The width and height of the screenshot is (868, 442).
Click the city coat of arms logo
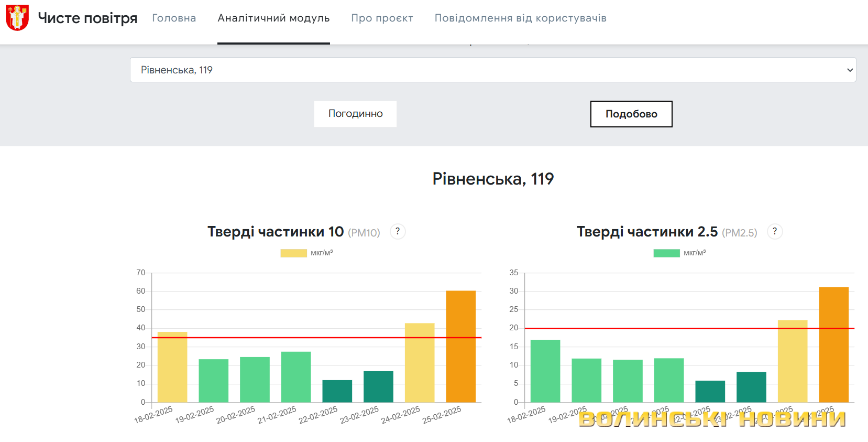(17, 18)
